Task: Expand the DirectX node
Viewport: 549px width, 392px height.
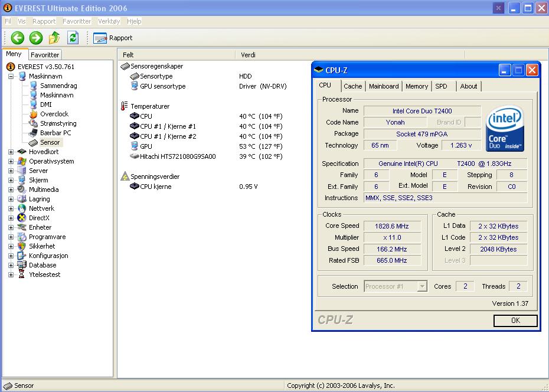Action: click(x=11, y=218)
